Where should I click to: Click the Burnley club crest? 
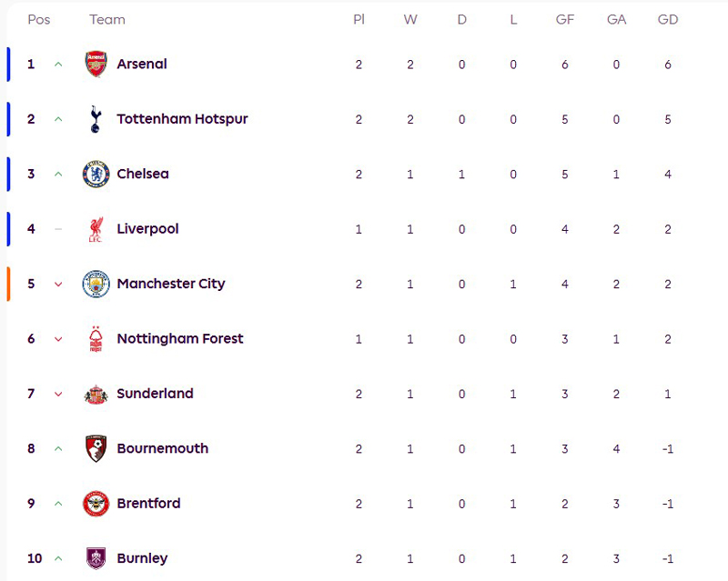point(96,558)
